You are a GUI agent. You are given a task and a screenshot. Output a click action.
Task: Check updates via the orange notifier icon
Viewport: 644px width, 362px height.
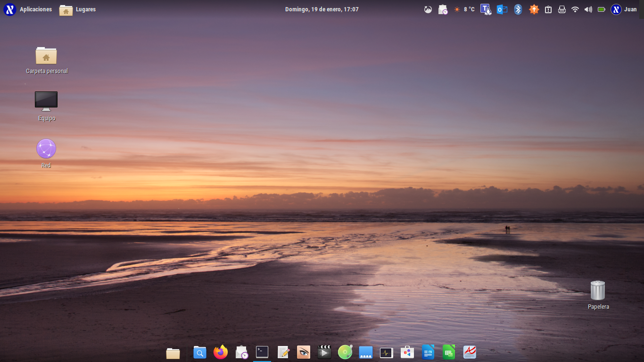[533, 8]
